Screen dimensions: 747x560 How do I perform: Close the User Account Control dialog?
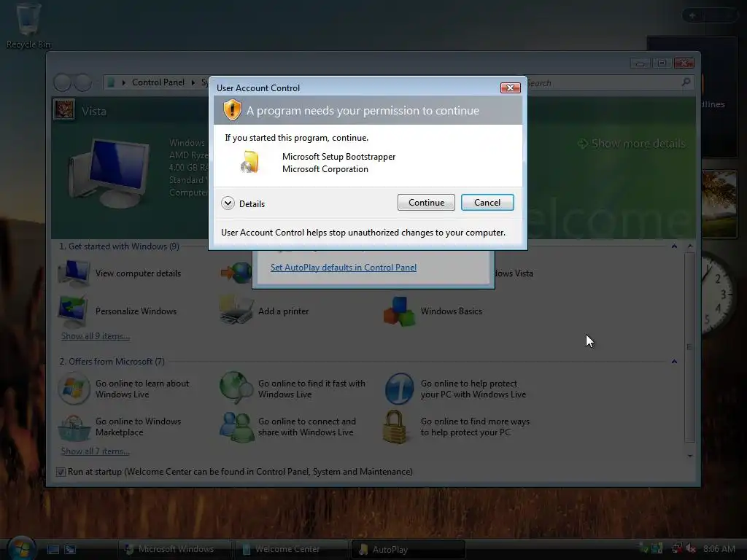click(x=510, y=87)
